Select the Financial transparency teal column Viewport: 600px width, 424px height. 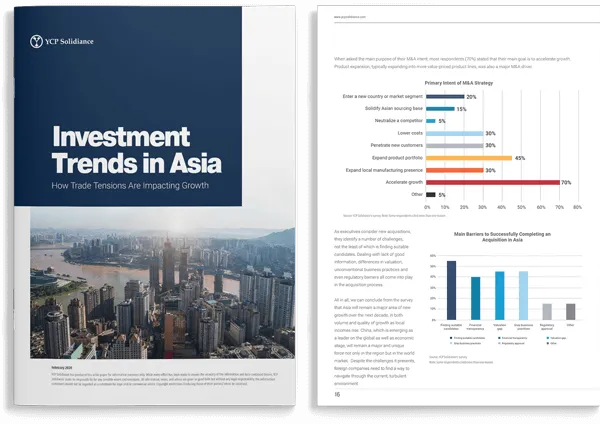(x=475, y=298)
